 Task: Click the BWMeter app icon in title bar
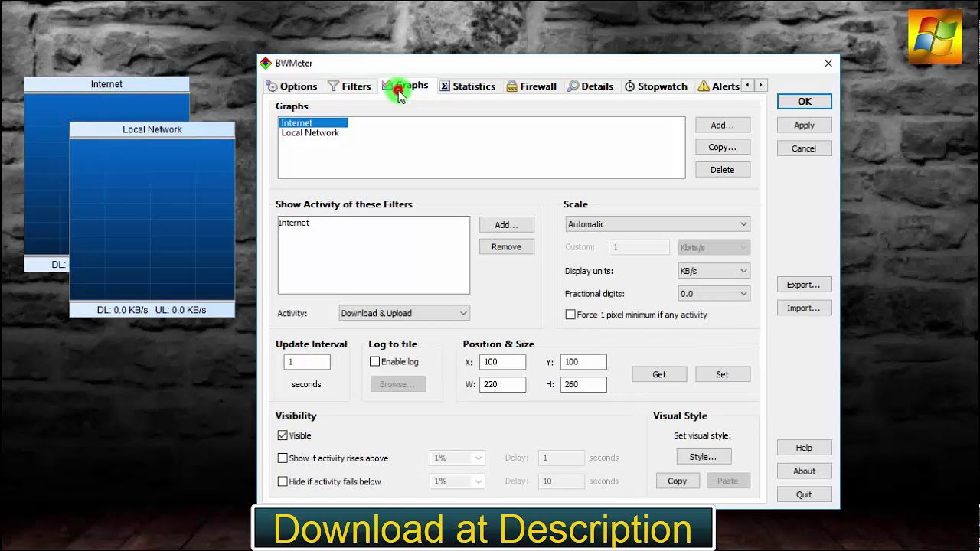pos(266,64)
